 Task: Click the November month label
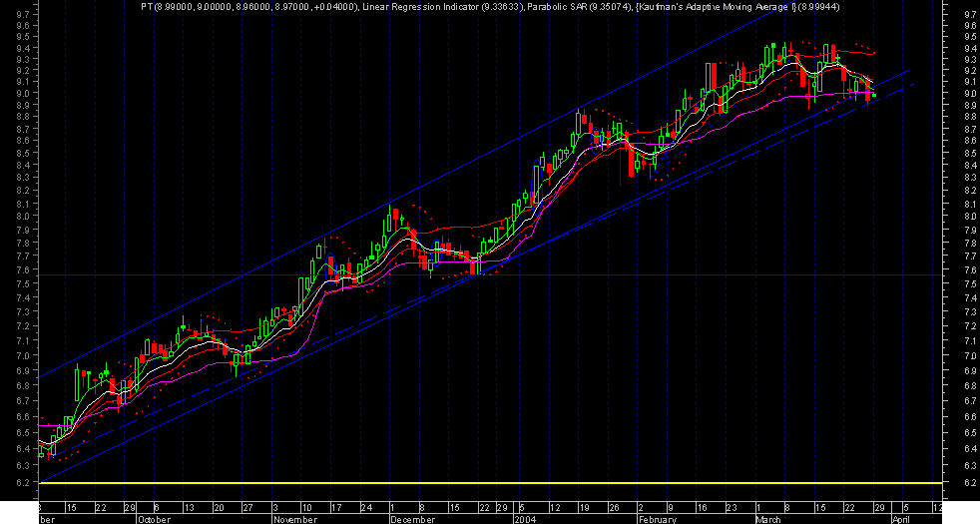click(x=295, y=520)
